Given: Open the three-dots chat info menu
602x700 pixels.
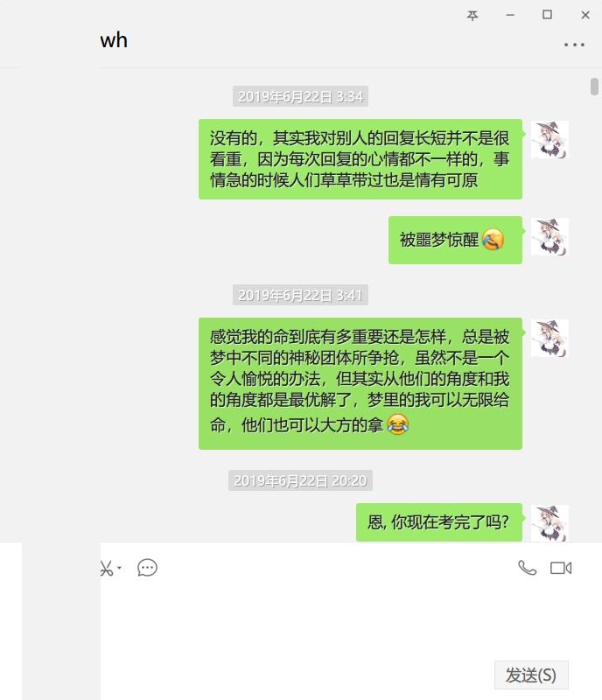Looking at the screenshot, I should (574, 45).
